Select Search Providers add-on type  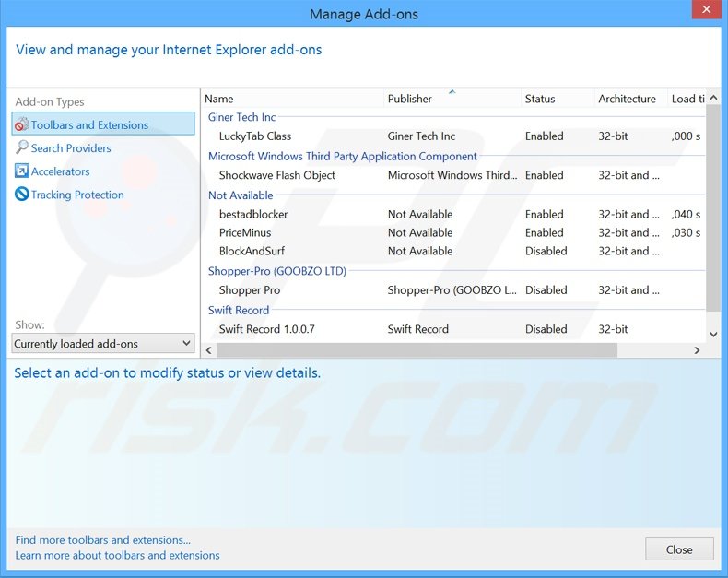point(71,148)
